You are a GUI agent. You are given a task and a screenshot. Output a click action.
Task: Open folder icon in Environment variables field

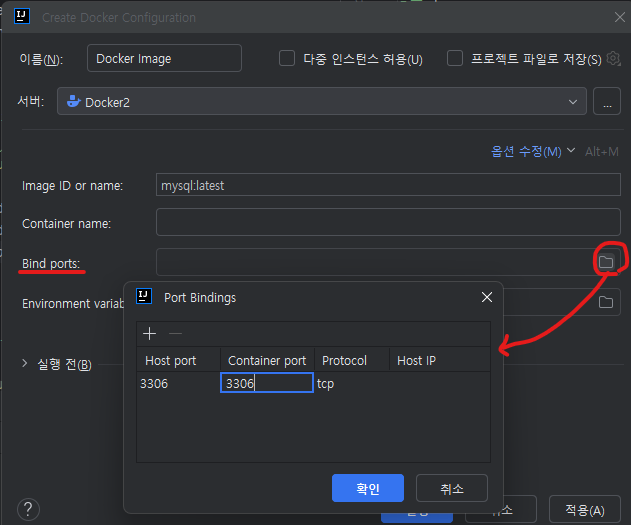pos(606,302)
